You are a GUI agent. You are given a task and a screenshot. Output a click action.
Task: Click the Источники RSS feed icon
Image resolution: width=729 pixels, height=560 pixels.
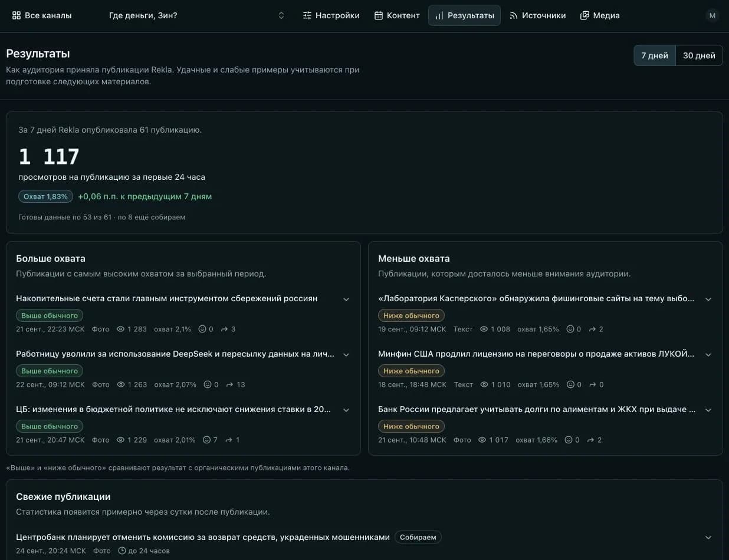(x=514, y=15)
